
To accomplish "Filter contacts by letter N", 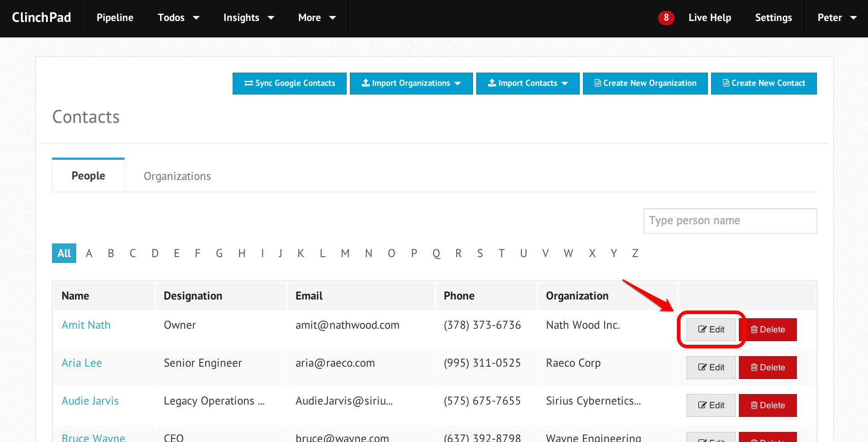I will [369, 253].
